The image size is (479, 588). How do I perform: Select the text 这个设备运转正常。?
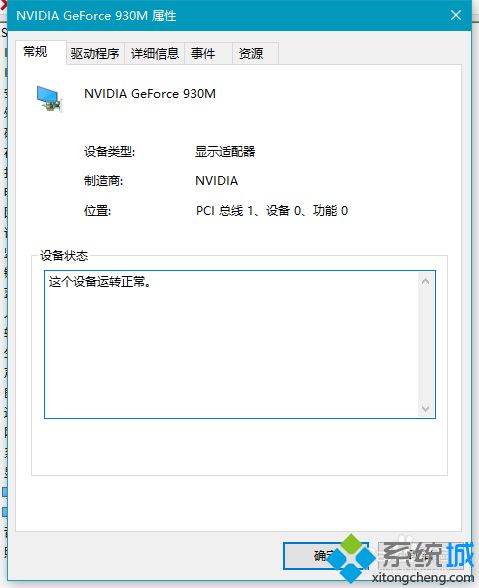coord(100,281)
